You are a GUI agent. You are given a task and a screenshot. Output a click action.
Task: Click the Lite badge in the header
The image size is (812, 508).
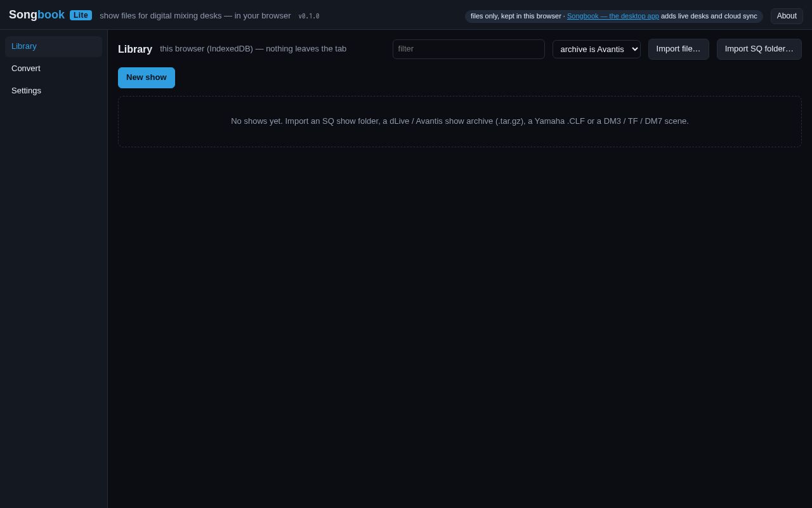(x=81, y=15)
